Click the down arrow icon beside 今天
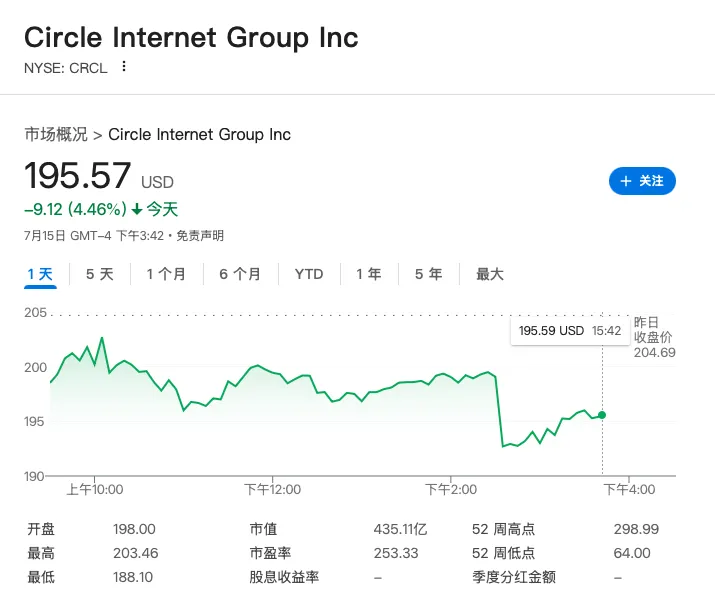 coord(137,210)
